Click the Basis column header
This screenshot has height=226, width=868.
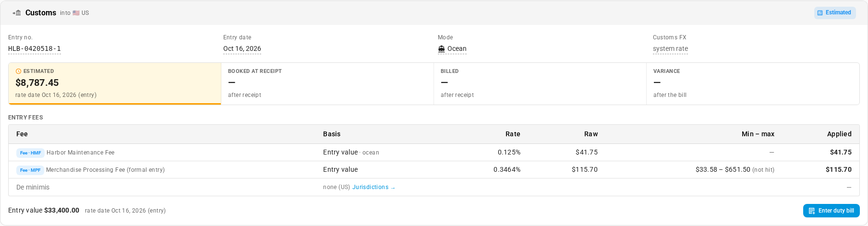[x=332, y=134]
